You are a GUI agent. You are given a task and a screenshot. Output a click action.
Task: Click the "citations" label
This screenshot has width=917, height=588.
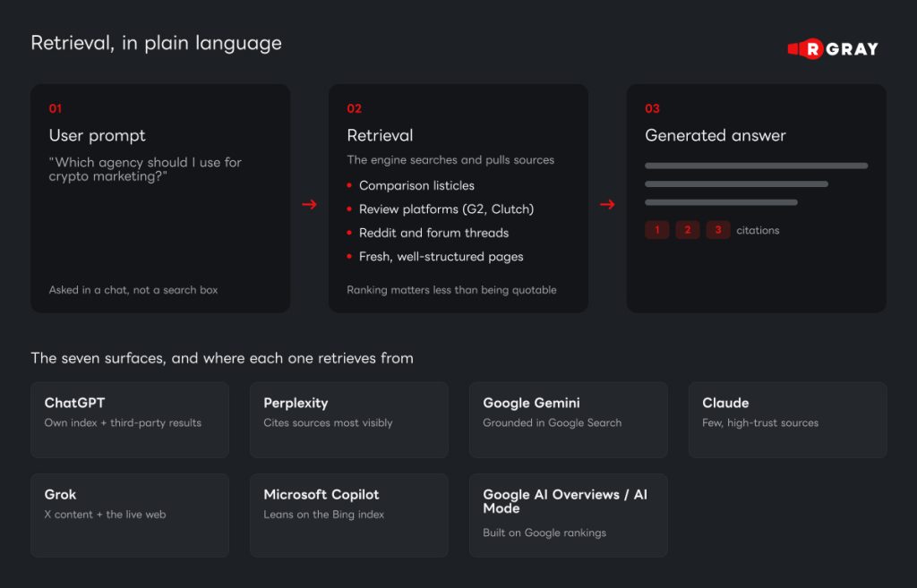click(x=758, y=230)
